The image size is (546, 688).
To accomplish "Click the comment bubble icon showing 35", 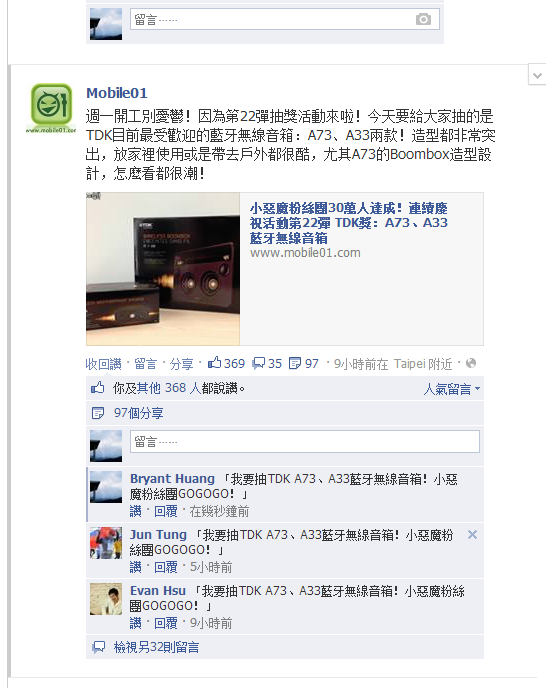I will 258,363.
